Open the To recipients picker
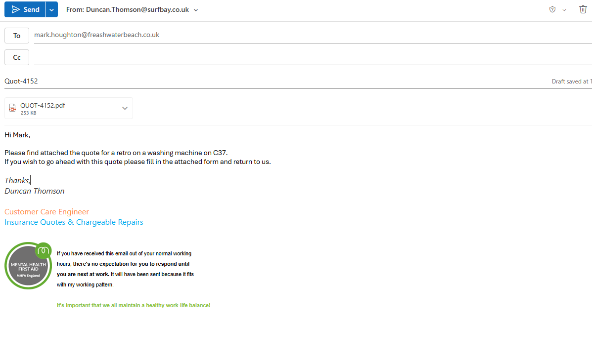The width and height of the screenshot is (592, 364). click(x=17, y=36)
